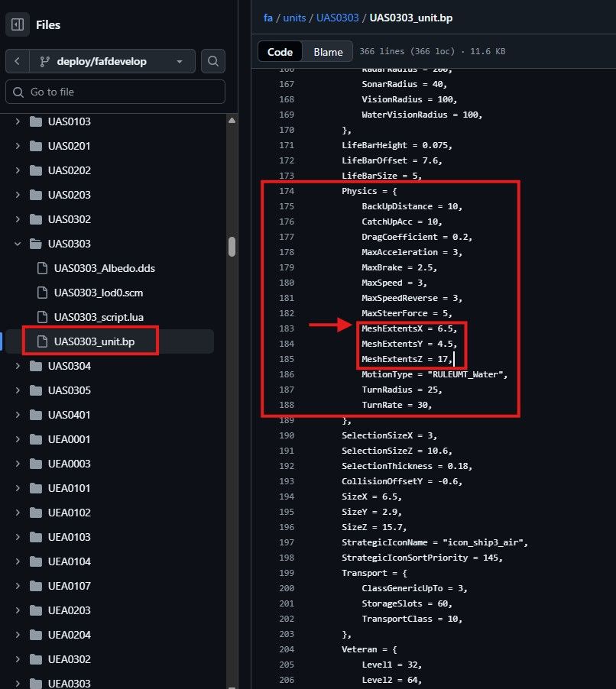
Task: Click the back arrow beside branch selector
Action: tap(17, 61)
